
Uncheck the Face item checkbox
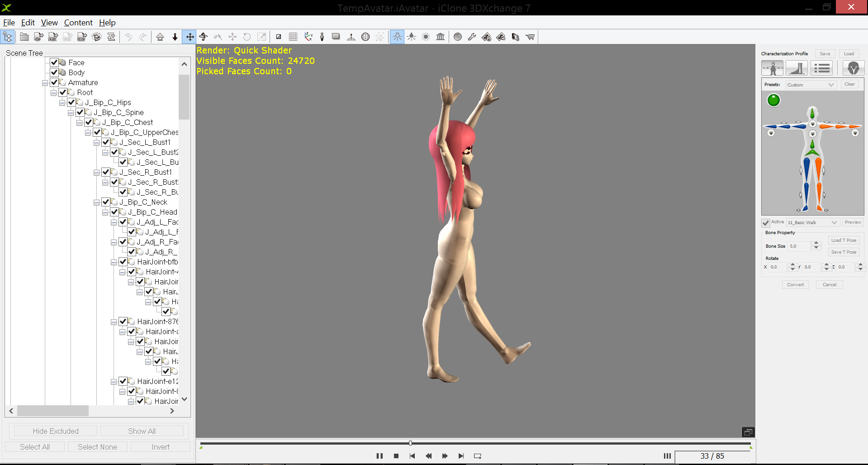pos(54,62)
